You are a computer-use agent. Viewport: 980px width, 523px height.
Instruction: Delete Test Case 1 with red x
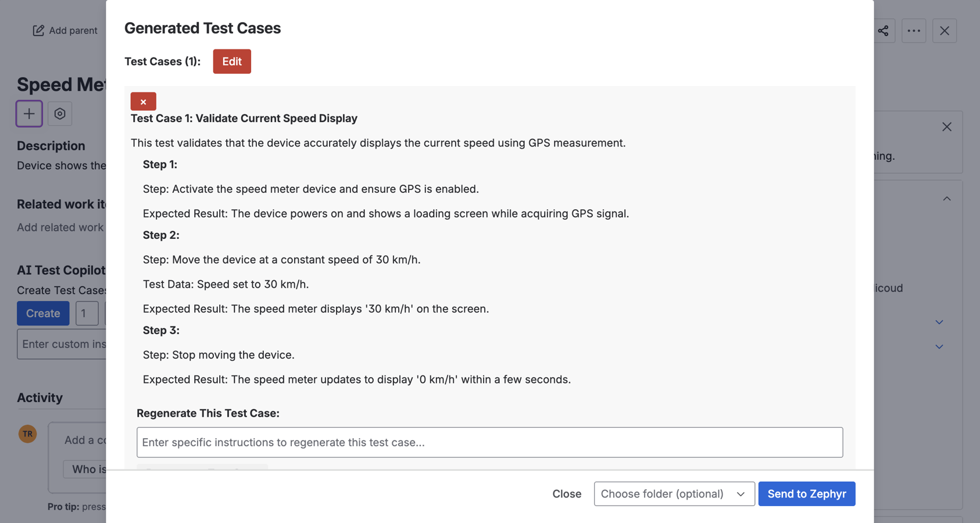tap(143, 101)
